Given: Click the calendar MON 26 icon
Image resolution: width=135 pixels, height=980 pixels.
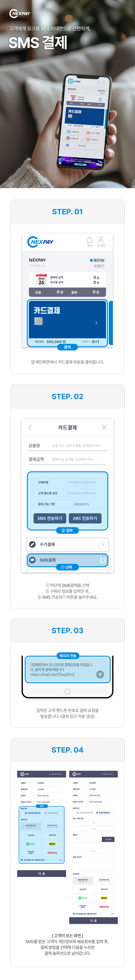Looking at the screenshot, I should [x=41, y=280].
